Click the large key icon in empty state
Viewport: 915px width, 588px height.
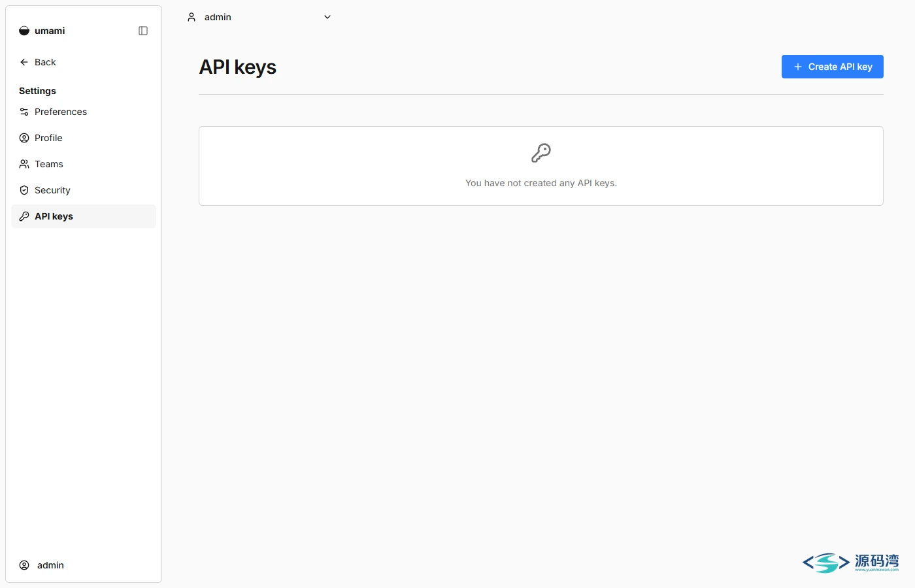[541, 153]
